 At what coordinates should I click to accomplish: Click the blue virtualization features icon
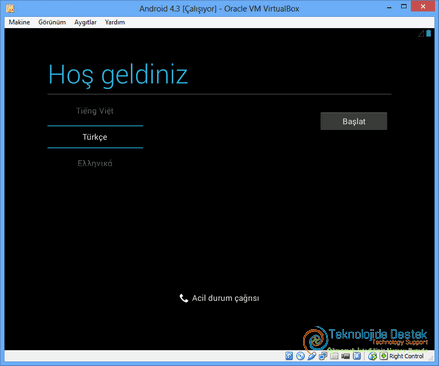point(357,356)
